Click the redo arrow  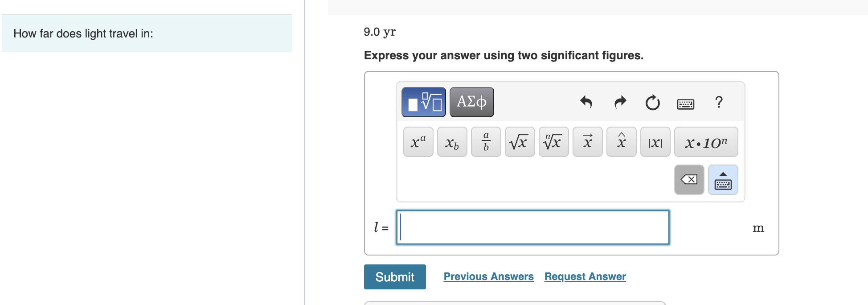619,103
